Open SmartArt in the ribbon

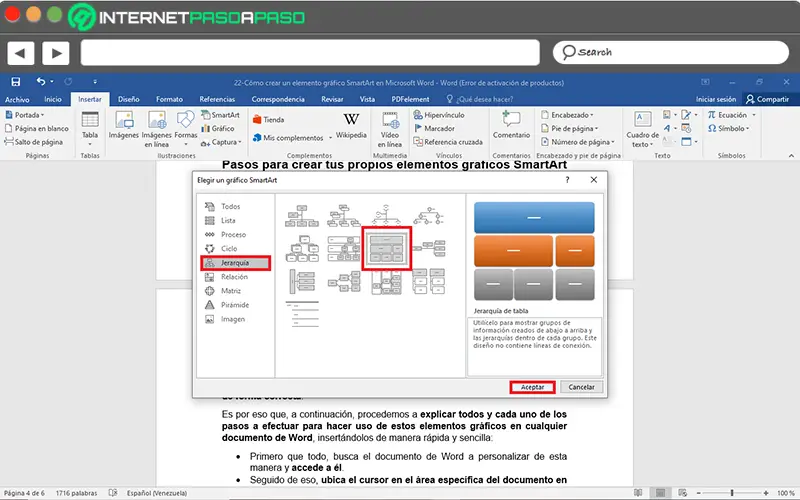click(x=220, y=115)
